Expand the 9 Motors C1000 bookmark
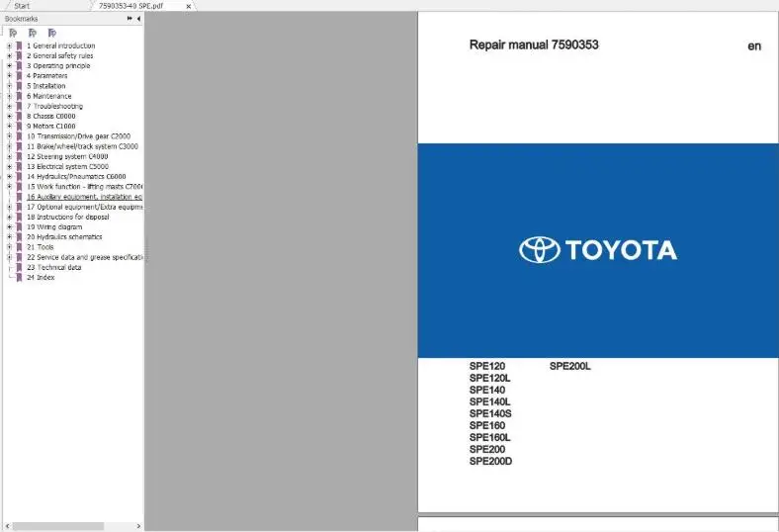The width and height of the screenshot is (779, 532). (x=9, y=127)
